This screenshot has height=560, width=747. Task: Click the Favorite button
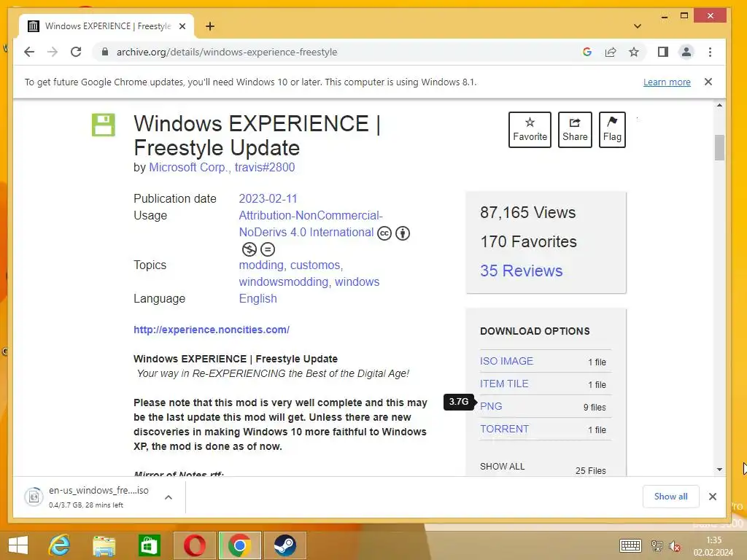coord(530,130)
